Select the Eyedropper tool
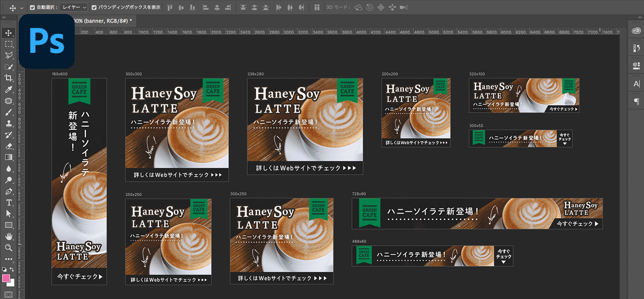This screenshot has height=299, width=644. pos(8,90)
